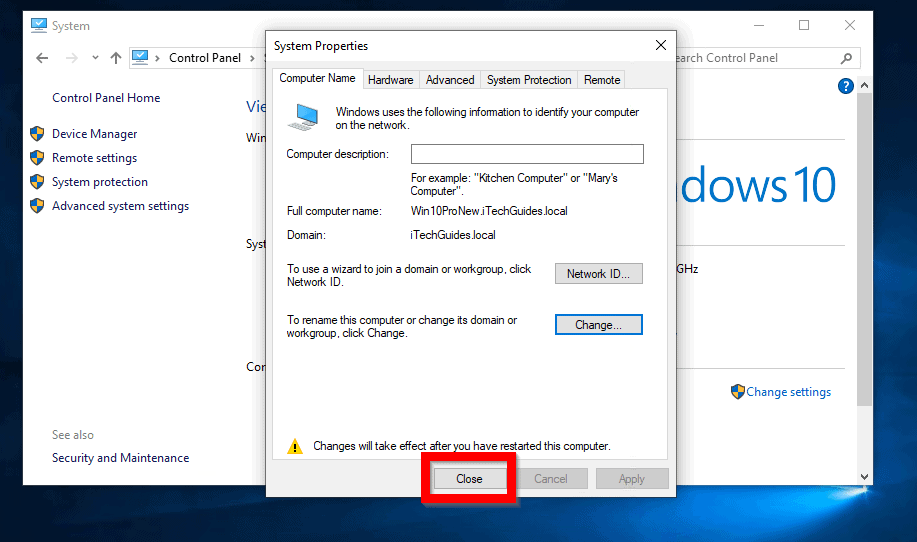Click the computer icon in address bar
Viewport: 917px width, 542px height.
140,57
